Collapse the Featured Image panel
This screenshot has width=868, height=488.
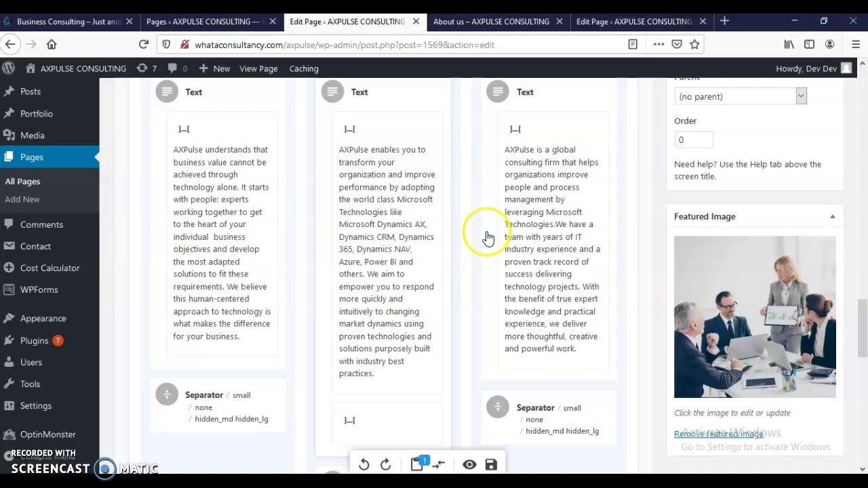(832, 216)
